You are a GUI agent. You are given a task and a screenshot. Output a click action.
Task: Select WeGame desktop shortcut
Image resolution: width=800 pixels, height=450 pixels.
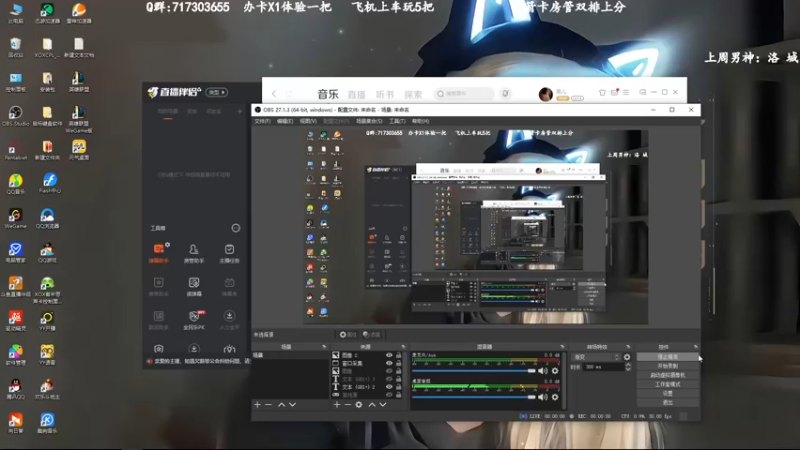[x=15, y=218]
